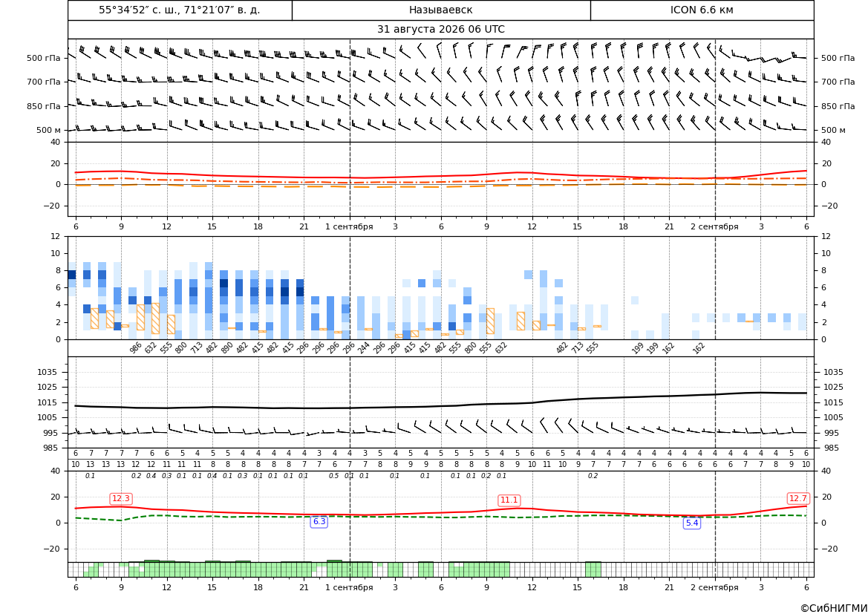Image resolution: width=868 pixels, height=614 pixels.
Task: Click the red 11.1 temperature label
Action: click(509, 500)
